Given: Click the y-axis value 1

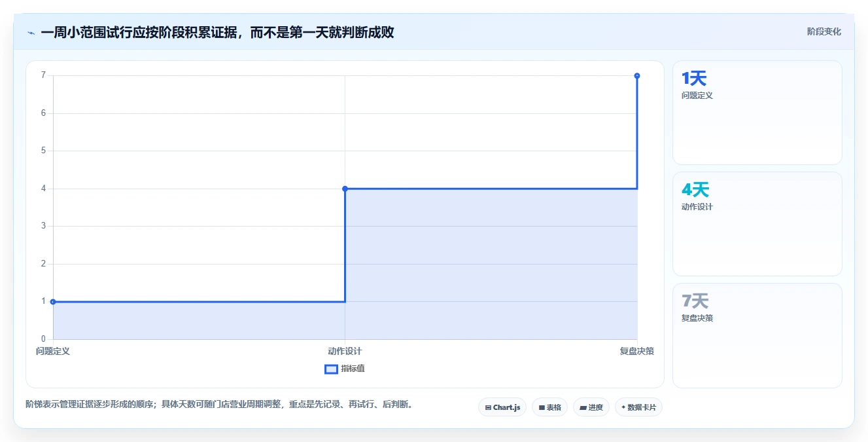Looking at the screenshot, I should click(x=43, y=301).
